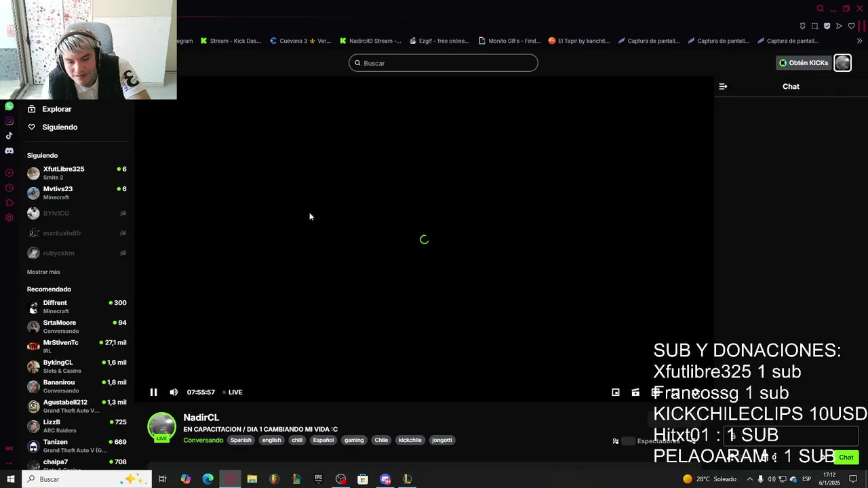868x488 pixels.
Task: Open Instagram in browser sidebar
Action: pyautogui.click(x=9, y=121)
